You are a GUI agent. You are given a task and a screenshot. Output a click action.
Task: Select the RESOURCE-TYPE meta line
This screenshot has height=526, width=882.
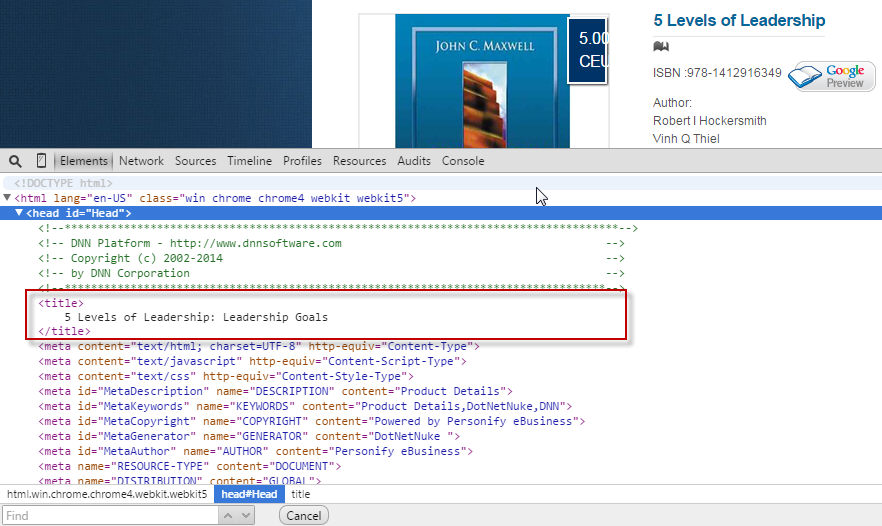[190, 466]
